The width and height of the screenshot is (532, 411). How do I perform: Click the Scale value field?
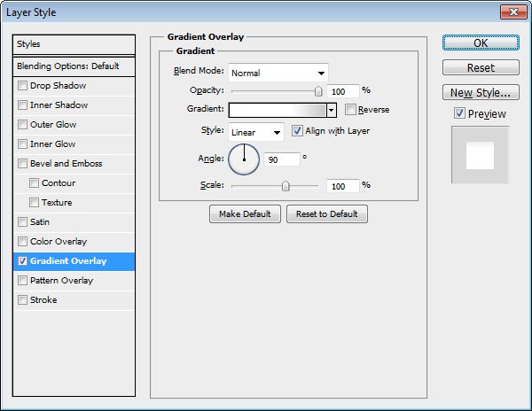[x=342, y=186]
